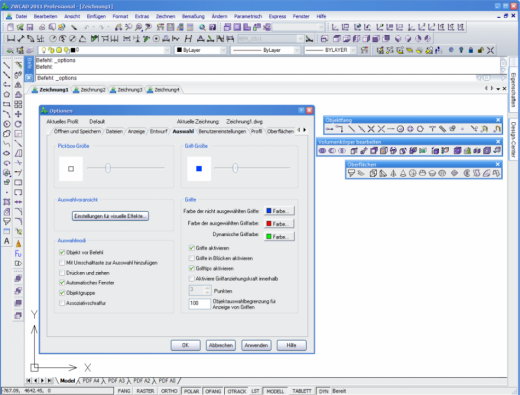Click the Pickbox-Größe slider handle

coord(108,168)
